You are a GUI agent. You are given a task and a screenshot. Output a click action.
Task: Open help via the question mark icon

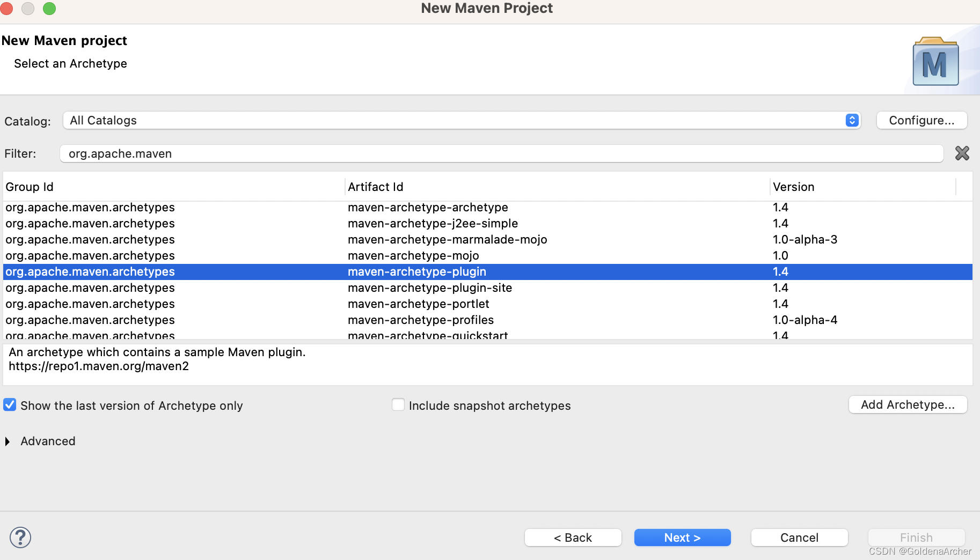click(x=20, y=537)
